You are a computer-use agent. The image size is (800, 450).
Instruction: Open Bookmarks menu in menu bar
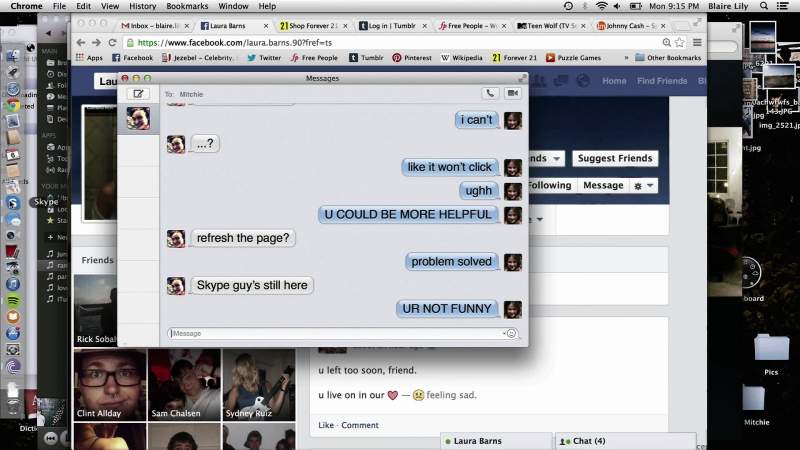tap(187, 6)
